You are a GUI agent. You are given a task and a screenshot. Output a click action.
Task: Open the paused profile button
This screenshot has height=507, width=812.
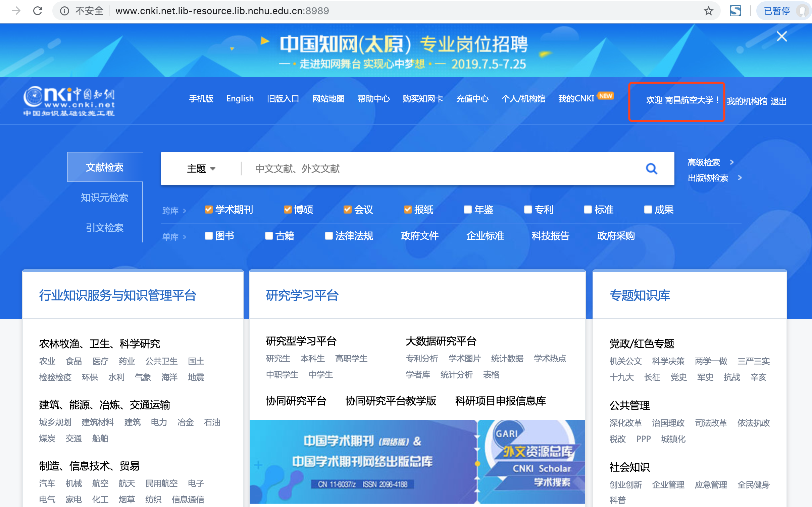pyautogui.click(x=783, y=11)
